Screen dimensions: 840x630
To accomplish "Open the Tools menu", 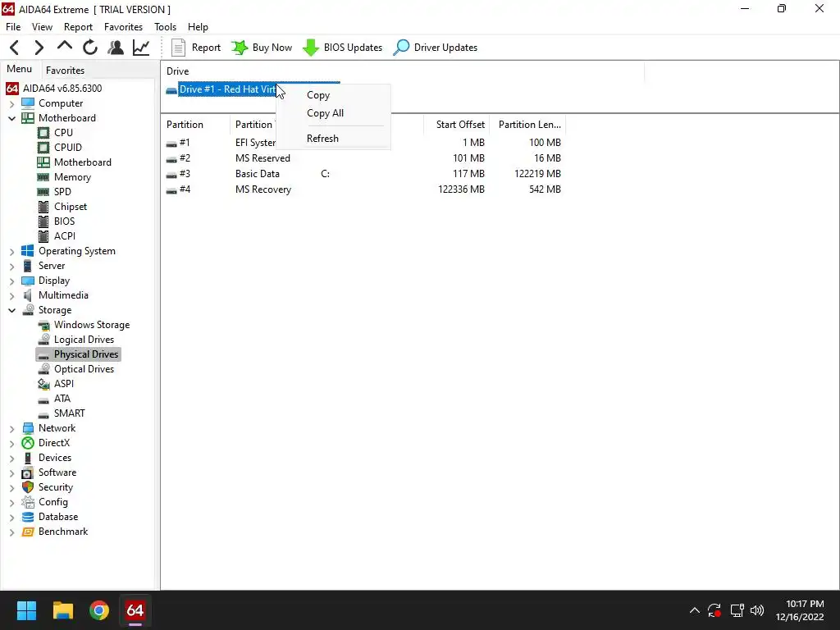I will [165, 27].
